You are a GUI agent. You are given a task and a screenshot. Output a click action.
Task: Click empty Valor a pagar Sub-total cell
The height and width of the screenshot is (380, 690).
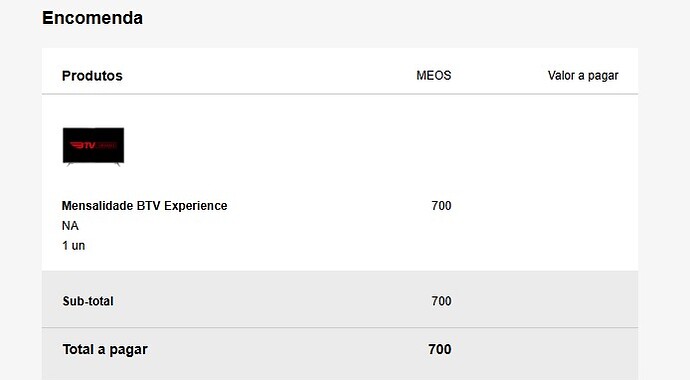583,301
